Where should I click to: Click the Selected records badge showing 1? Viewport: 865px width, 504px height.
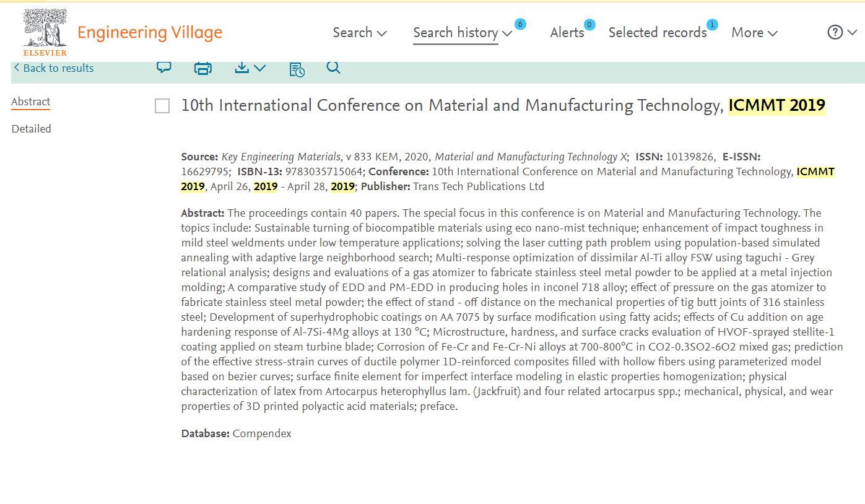click(712, 25)
